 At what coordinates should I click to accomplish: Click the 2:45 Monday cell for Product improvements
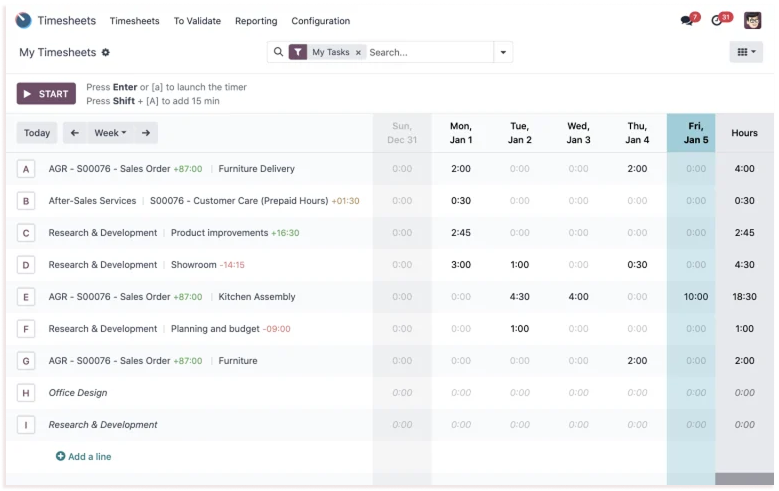click(461, 233)
